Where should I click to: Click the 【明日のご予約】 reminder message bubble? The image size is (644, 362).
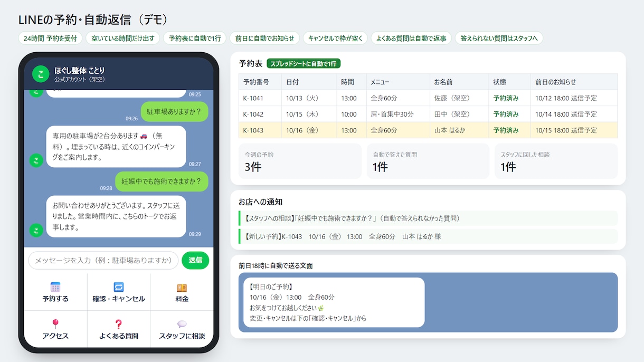click(334, 302)
